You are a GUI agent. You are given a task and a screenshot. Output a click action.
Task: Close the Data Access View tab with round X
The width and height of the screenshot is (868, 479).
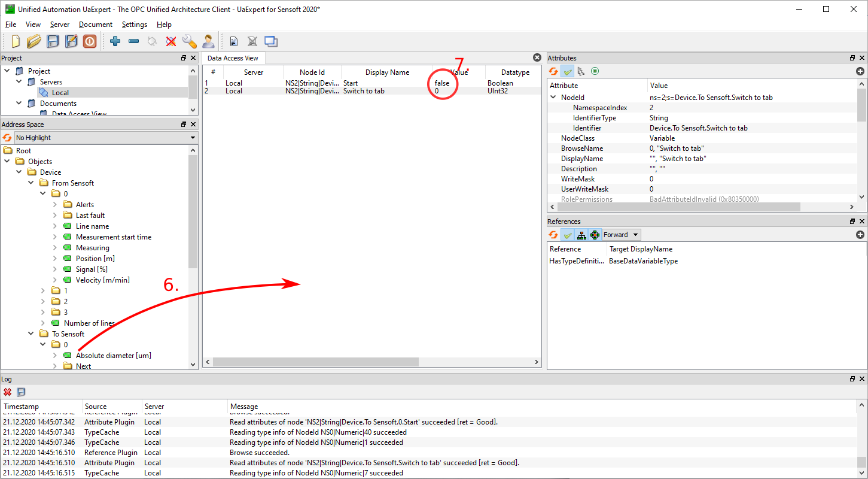point(537,57)
